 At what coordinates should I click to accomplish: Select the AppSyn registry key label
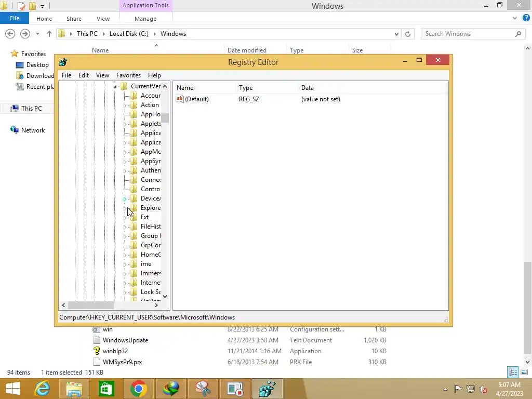pyautogui.click(x=151, y=161)
